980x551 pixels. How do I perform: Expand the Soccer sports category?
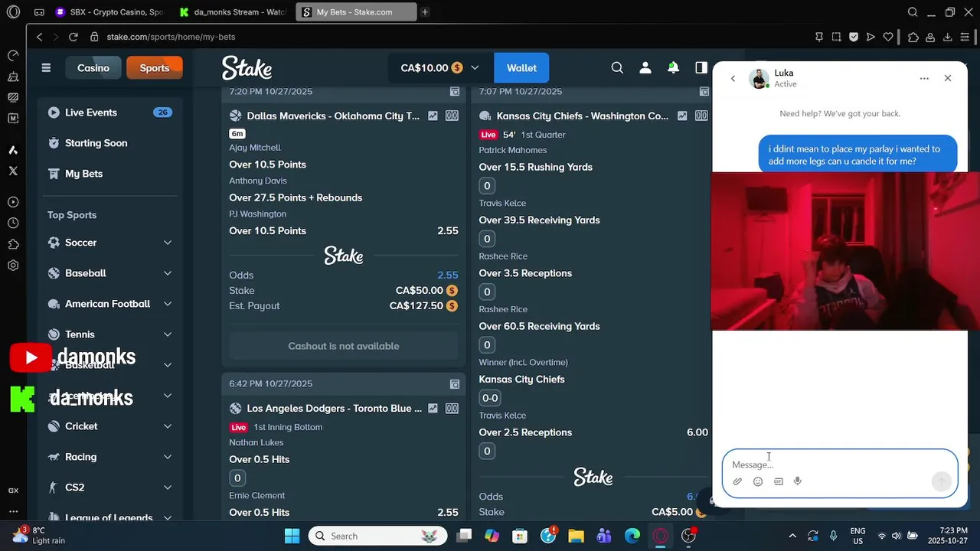coord(168,243)
